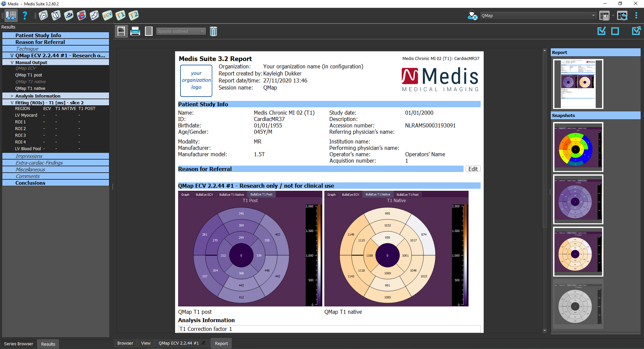
Task: Click the printer icon to print report
Action: pos(135,31)
